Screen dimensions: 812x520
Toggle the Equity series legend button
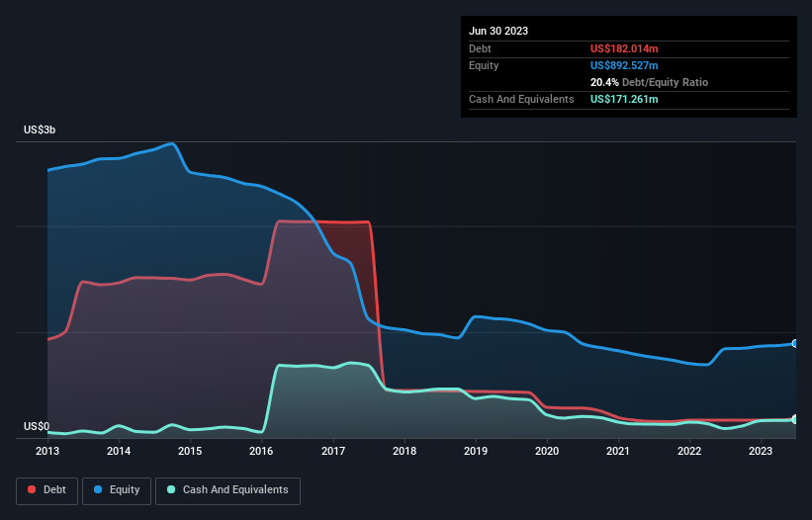click(x=117, y=490)
